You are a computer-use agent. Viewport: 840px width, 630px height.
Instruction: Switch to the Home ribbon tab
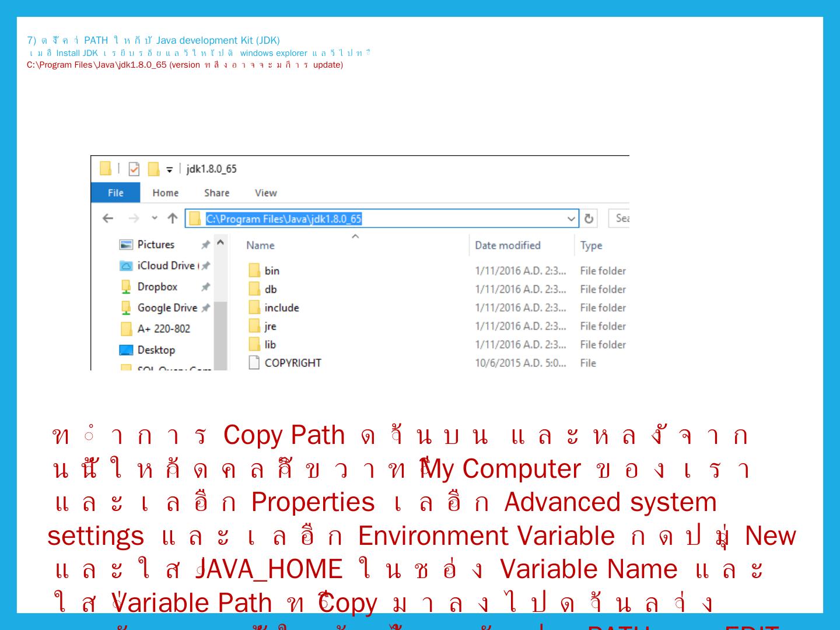tap(166, 193)
